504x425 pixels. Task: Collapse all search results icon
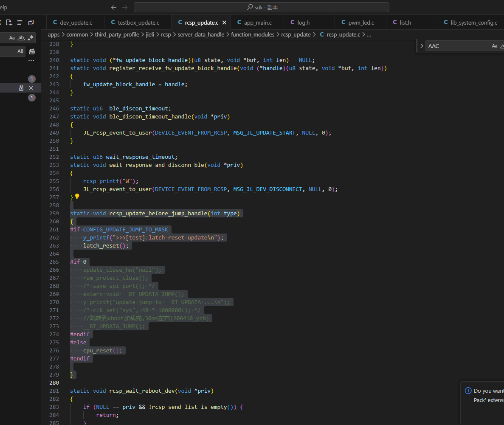pos(31,23)
